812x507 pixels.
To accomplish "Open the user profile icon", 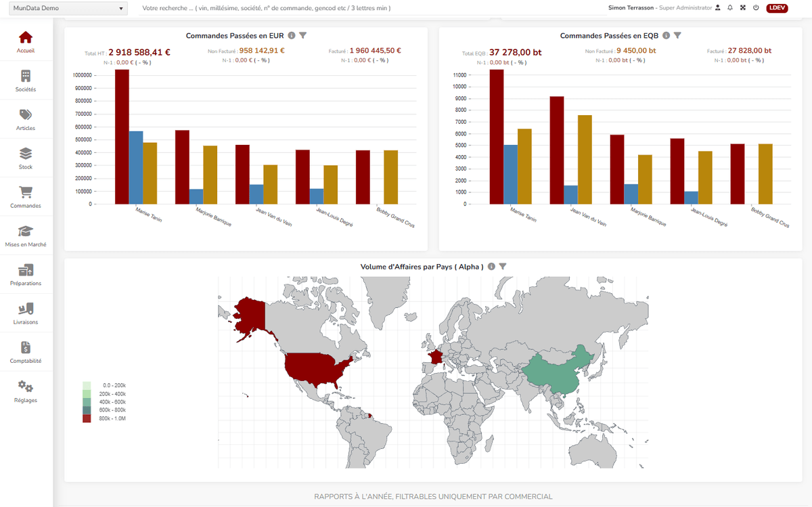I will click(x=718, y=8).
